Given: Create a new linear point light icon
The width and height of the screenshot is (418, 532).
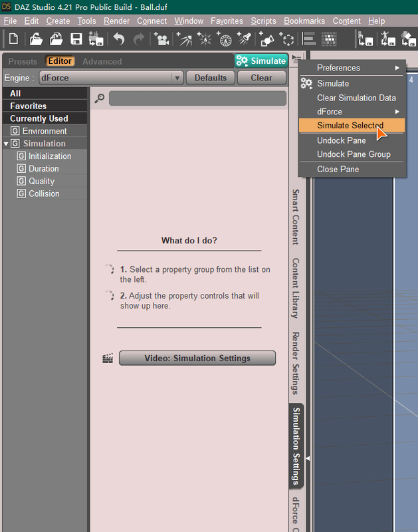Looking at the screenshot, I should [225, 39].
